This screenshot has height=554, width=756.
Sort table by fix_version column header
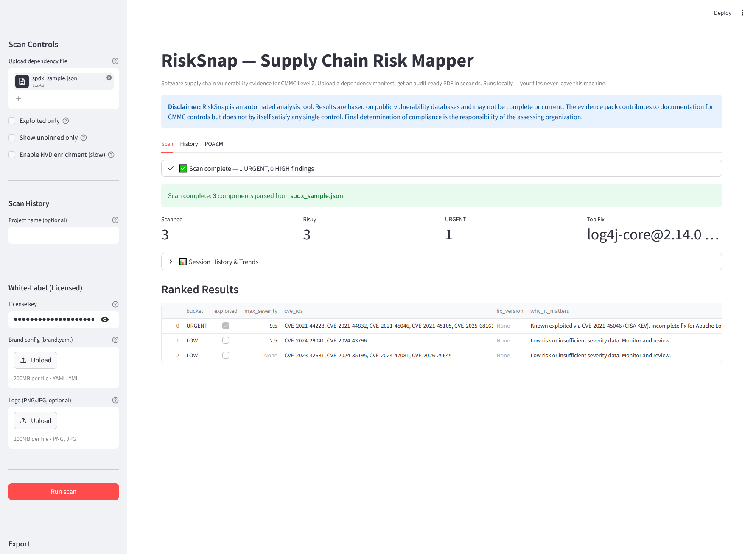pos(510,311)
